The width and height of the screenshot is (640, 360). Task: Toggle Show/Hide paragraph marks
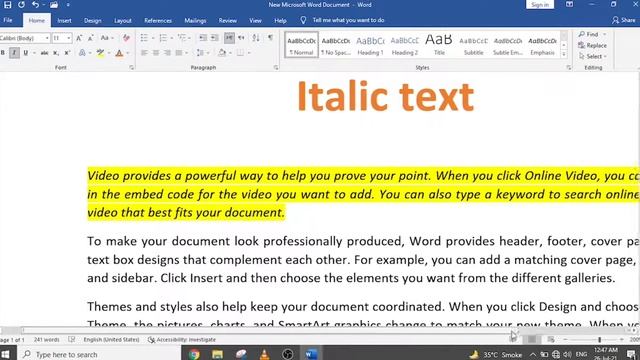pyautogui.click(x=270, y=38)
